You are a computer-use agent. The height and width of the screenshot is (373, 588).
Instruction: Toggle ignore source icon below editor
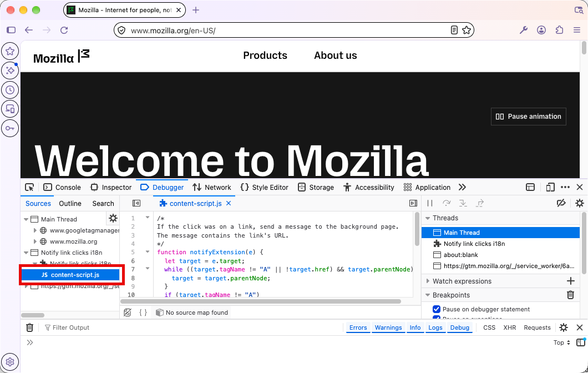tap(128, 312)
